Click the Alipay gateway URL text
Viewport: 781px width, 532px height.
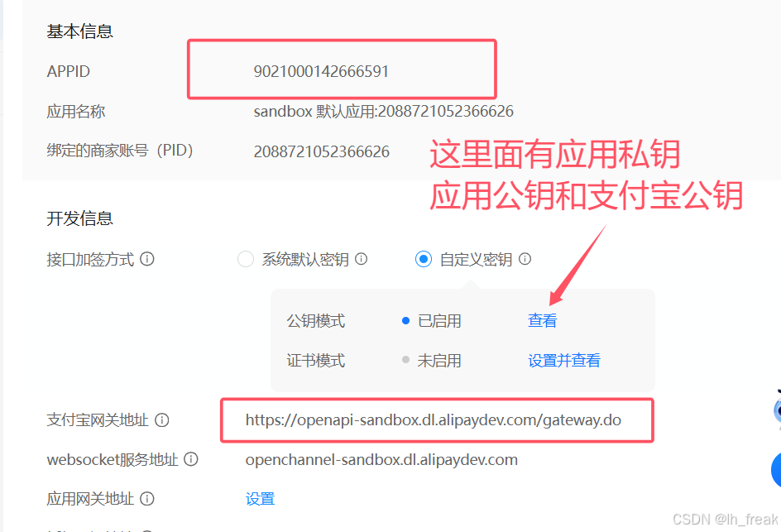tap(434, 420)
